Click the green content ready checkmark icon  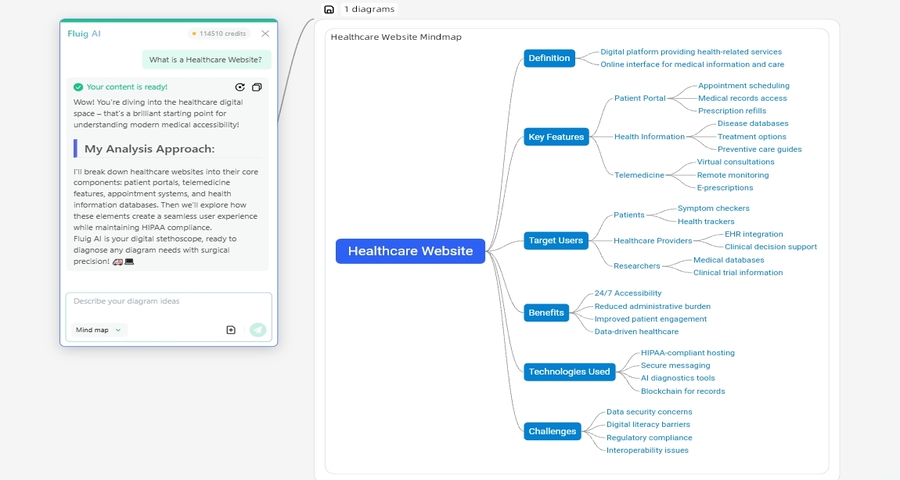(78, 87)
